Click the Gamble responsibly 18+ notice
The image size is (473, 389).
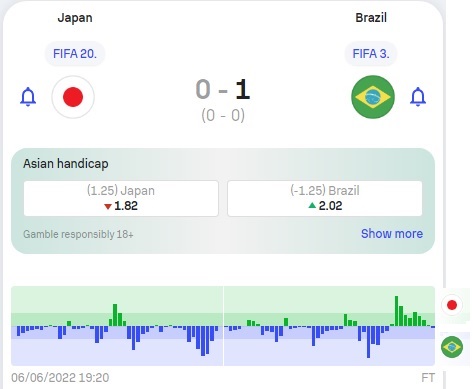click(78, 234)
